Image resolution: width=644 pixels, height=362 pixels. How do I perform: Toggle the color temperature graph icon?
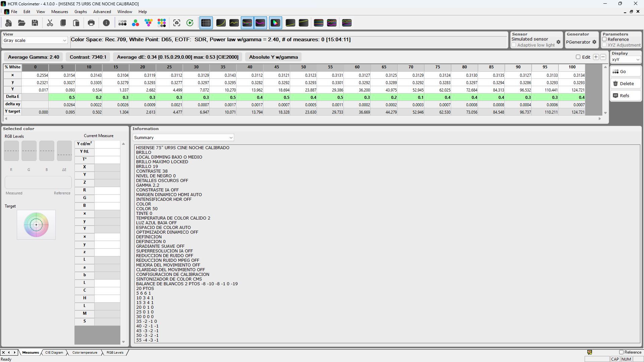pyautogui.click(x=260, y=23)
